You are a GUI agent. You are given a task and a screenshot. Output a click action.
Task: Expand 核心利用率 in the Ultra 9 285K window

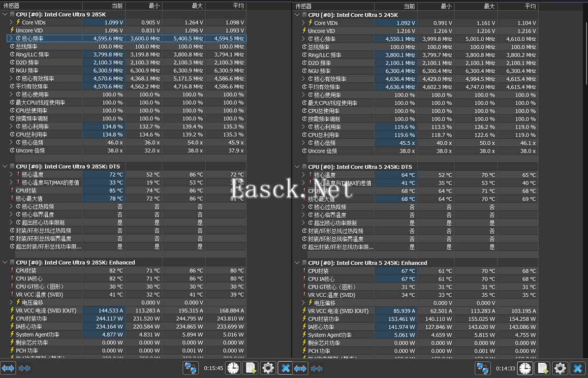(x=11, y=127)
